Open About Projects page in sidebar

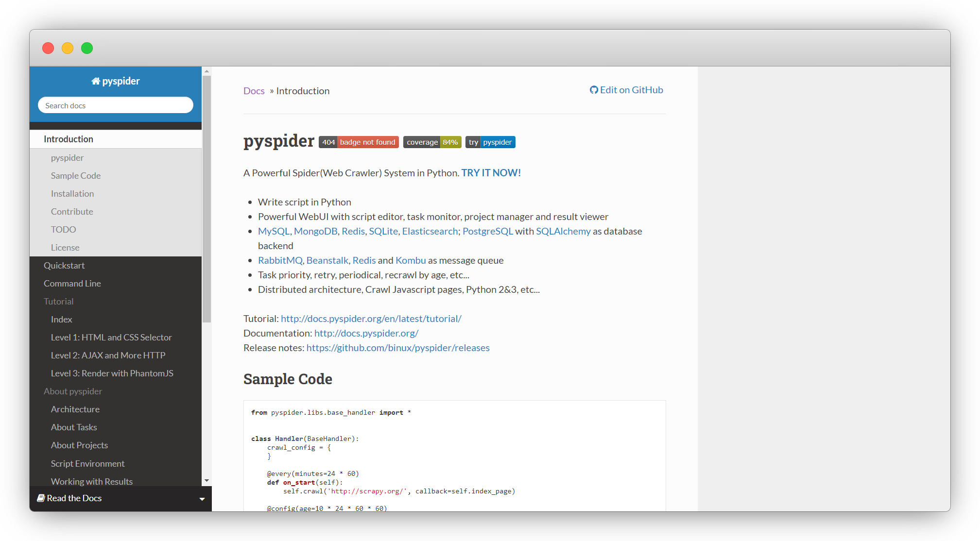click(x=116, y=445)
